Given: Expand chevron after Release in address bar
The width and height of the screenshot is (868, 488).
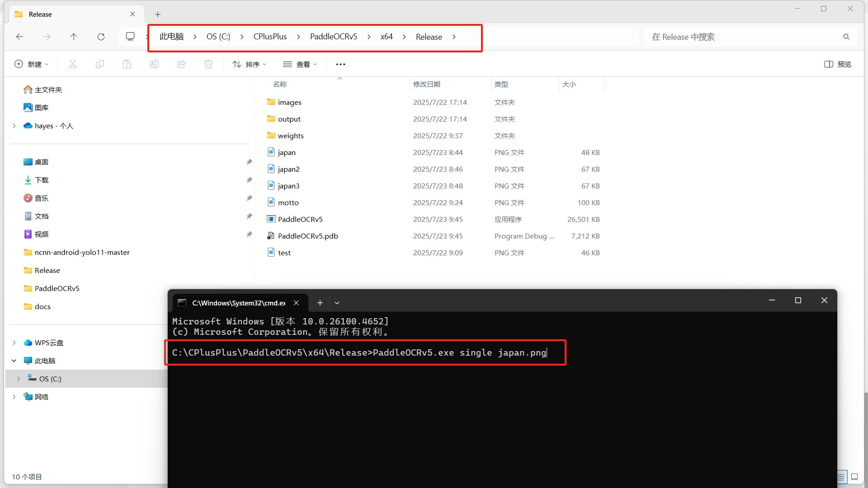Looking at the screenshot, I should tap(454, 37).
